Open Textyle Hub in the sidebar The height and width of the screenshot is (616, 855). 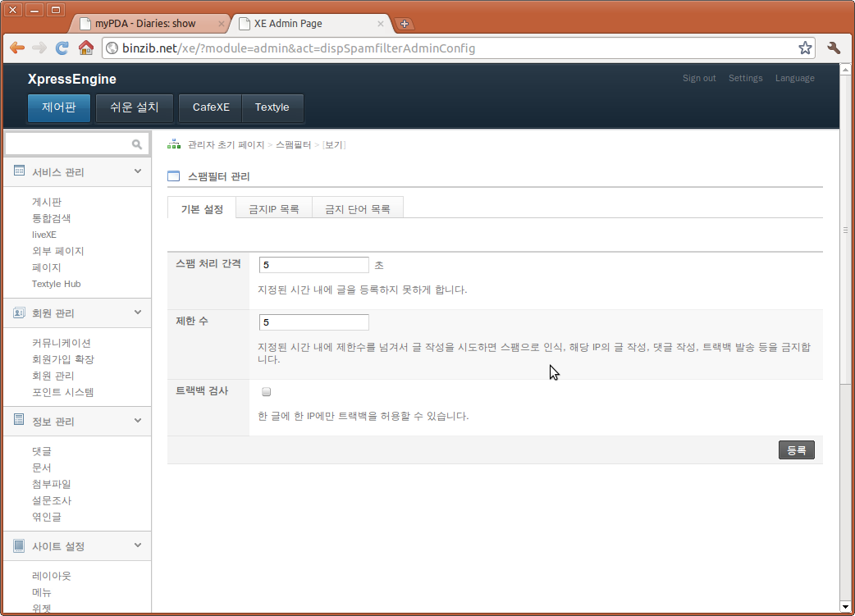(56, 284)
